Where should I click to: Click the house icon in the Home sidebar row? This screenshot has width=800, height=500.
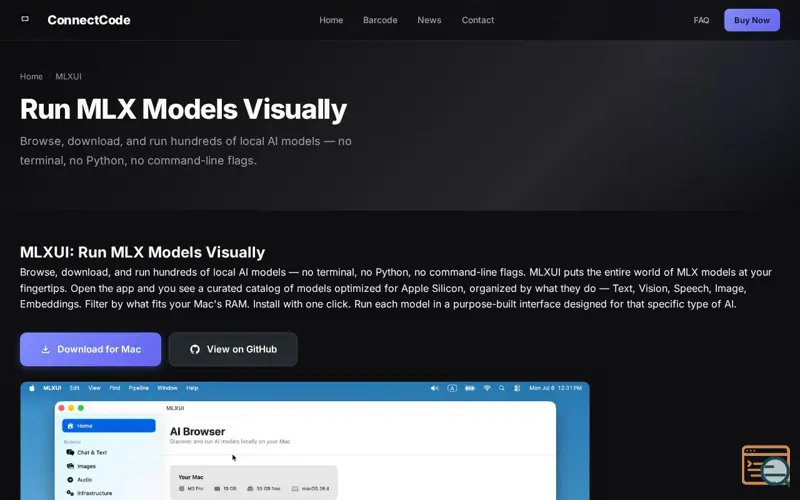coord(70,426)
